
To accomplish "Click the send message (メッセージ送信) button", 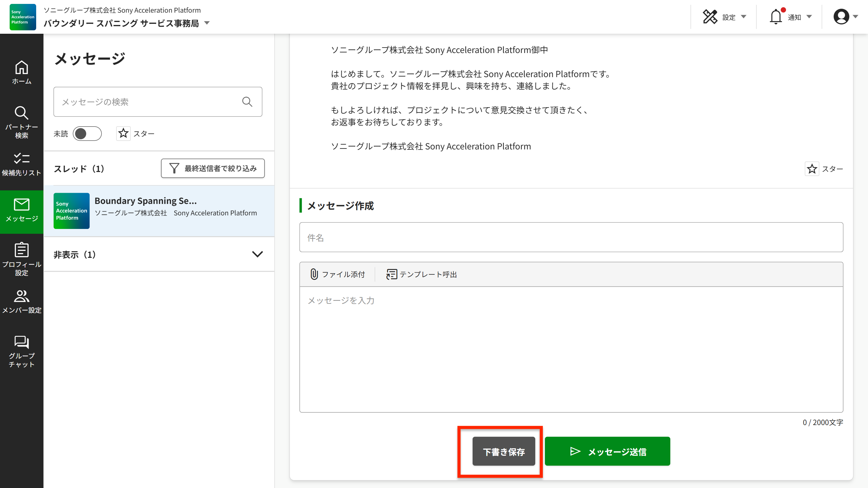I will tap(607, 451).
